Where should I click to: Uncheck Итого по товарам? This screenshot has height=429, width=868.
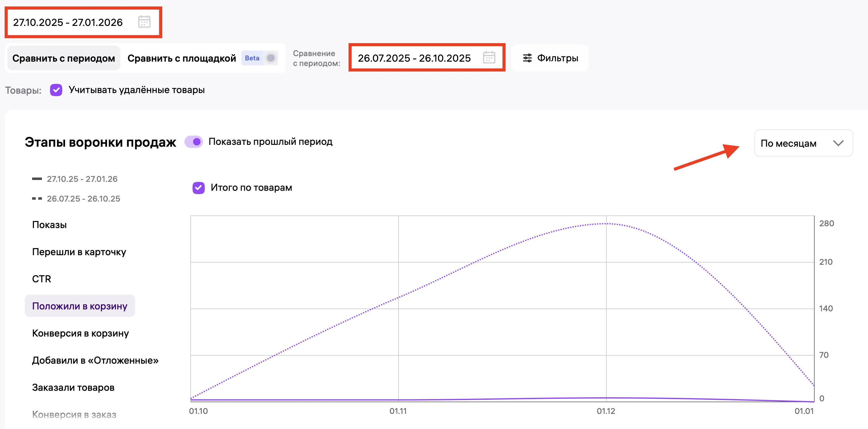[x=199, y=188]
